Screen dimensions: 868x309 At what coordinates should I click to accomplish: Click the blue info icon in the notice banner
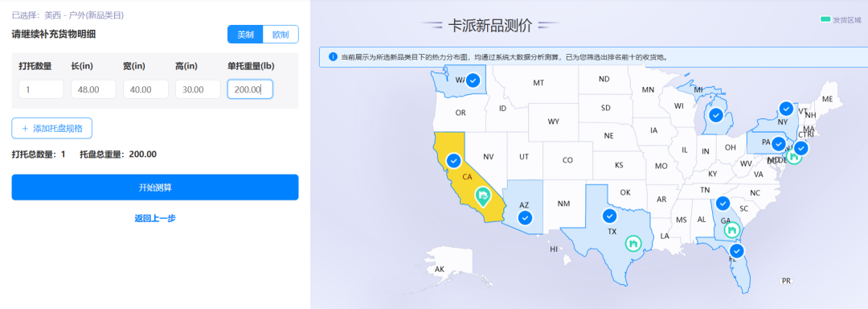coord(333,56)
